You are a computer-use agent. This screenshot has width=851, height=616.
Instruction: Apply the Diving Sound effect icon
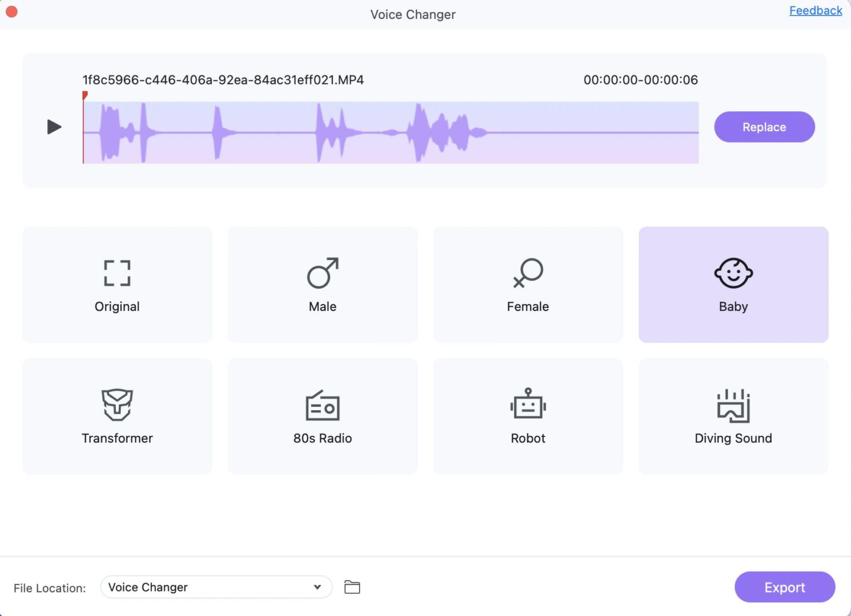pos(733,406)
